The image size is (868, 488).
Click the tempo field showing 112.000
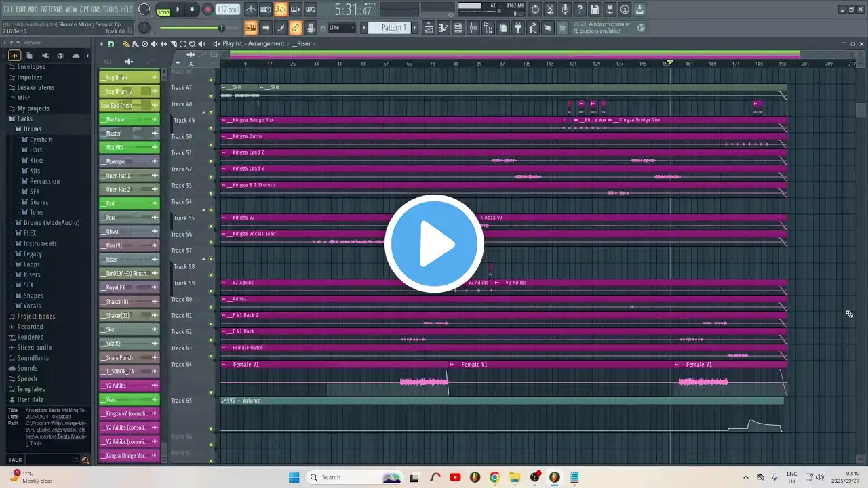228,9
